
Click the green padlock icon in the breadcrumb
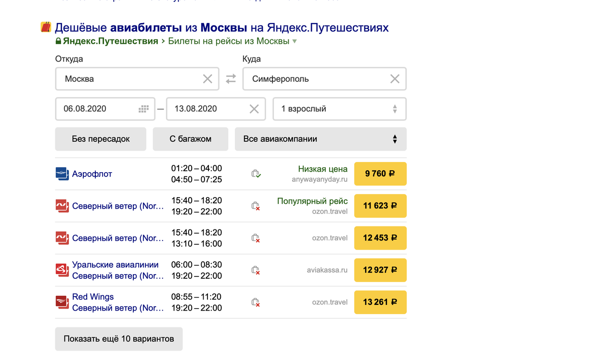[x=58, y=41]
